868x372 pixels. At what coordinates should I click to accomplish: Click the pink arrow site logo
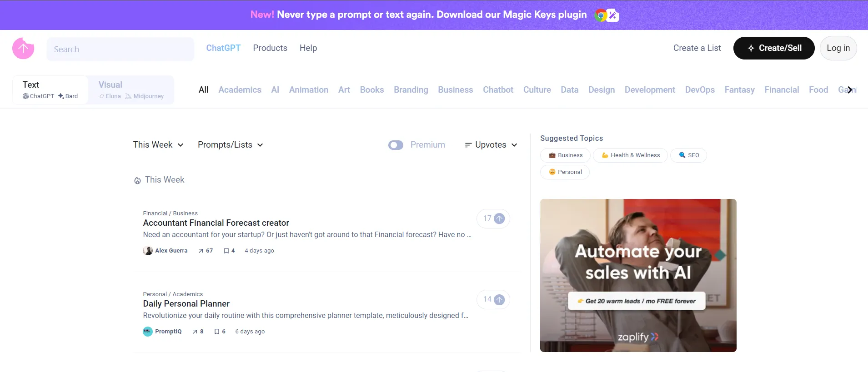23,49
